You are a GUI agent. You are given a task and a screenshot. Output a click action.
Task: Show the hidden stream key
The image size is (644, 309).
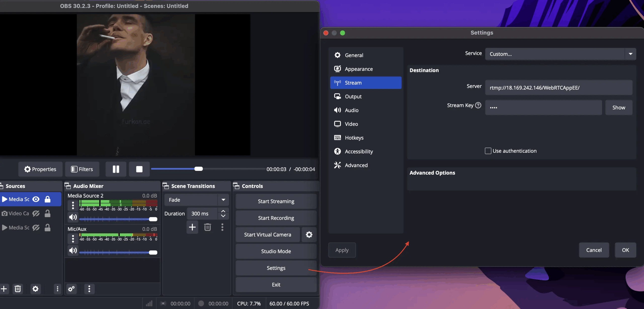point(619,108)
